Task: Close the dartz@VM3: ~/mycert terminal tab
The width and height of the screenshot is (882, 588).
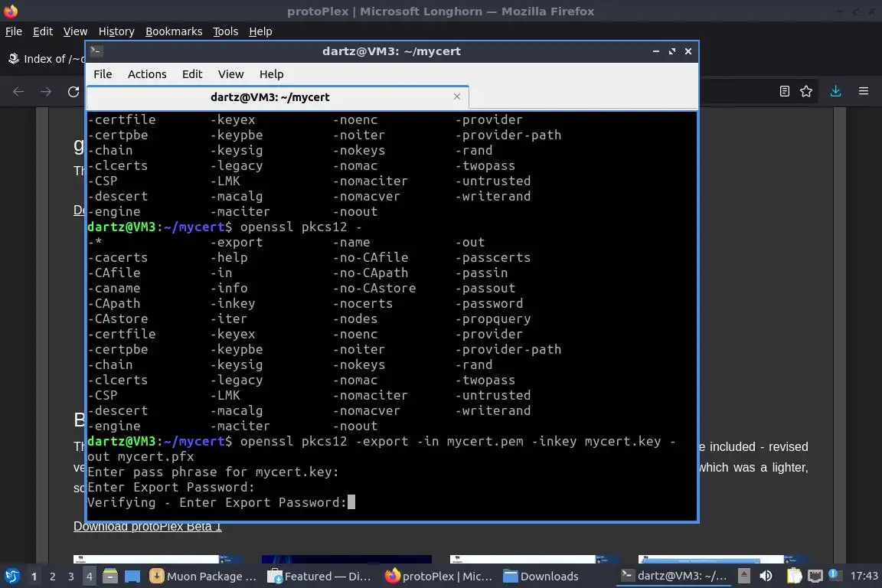Action: 457,96
